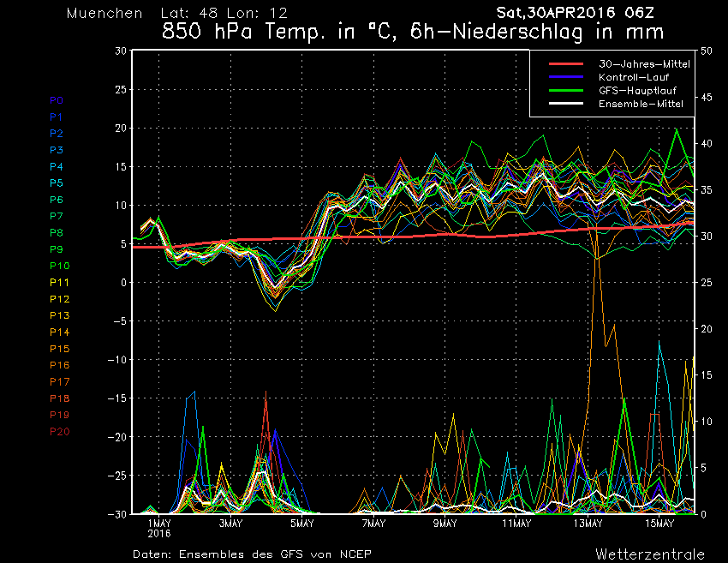Choose ensemble member label P7
The image size is (728, 563).
57,216
